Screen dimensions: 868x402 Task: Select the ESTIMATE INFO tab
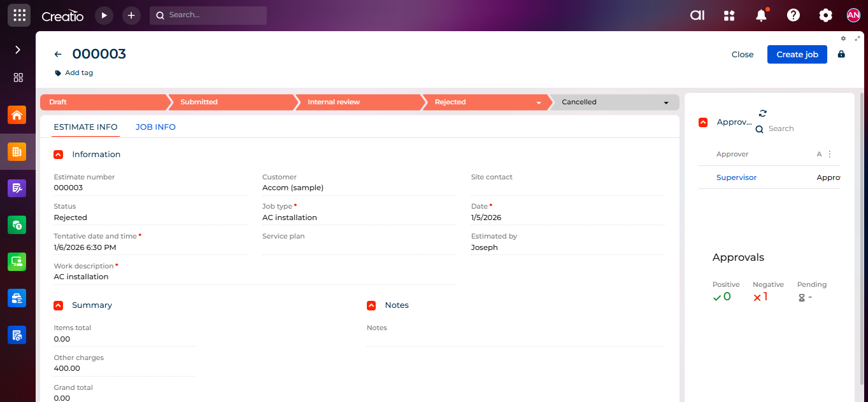(x=85, y=127)
